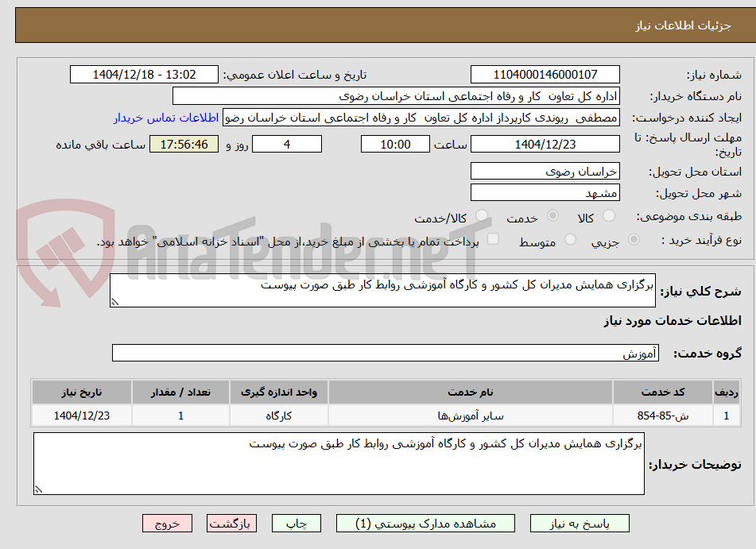Click the table date cell 1404/12/23
756x549 pixels.
pos(81,416)
